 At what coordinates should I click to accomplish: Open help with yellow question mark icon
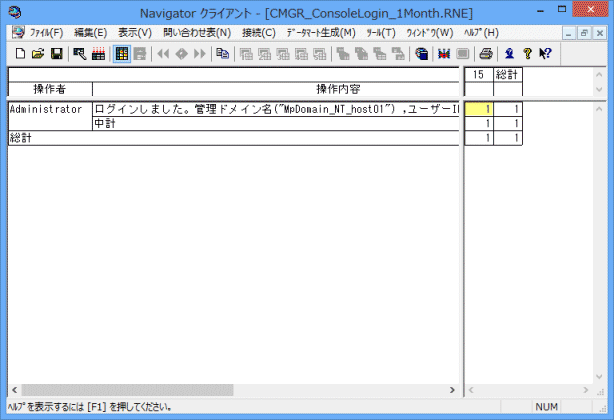pyautogui.click(x=527, y=53)
